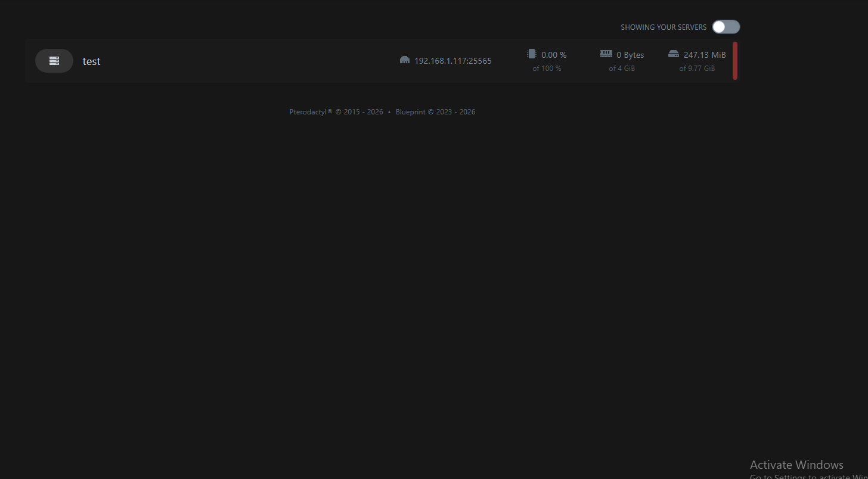Click the memory RAM icon

click(606, 54)
